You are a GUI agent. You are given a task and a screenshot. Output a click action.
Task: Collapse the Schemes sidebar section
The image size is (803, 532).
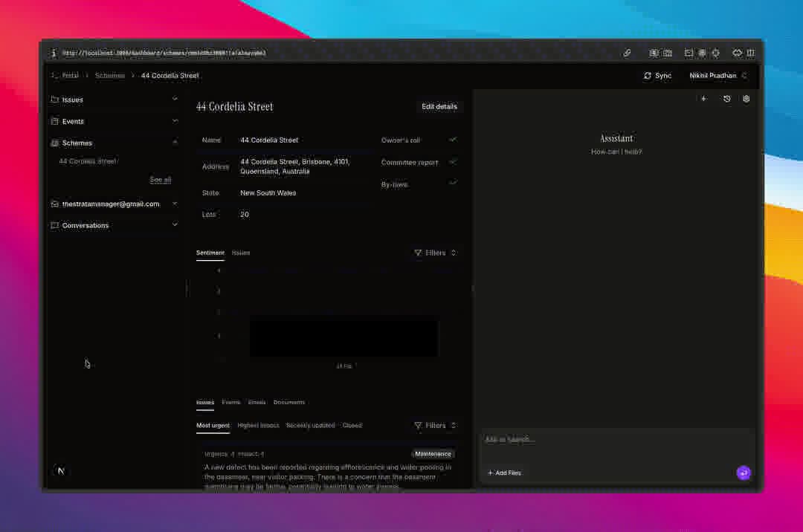175,143
